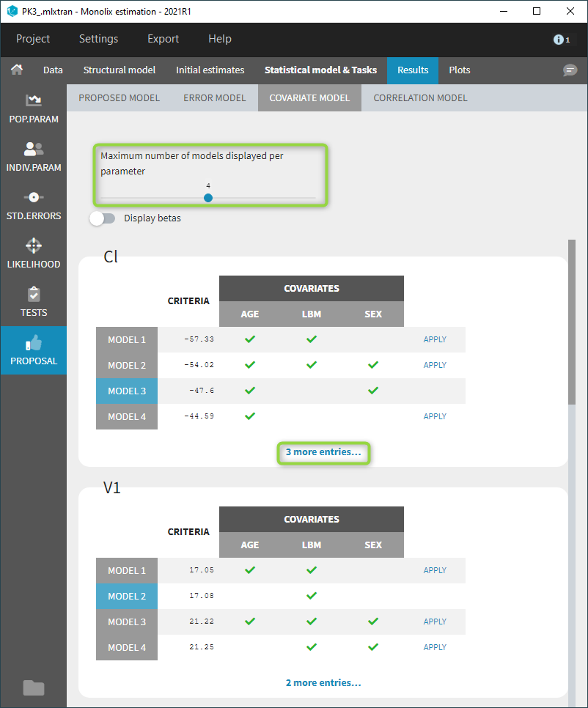Expand 2 more entries for V1
588x708 pixels.
(x=323, y=683)
